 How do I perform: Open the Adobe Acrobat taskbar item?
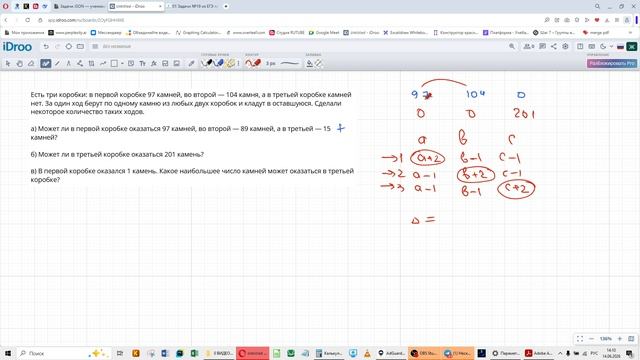(x=538, y=353)
